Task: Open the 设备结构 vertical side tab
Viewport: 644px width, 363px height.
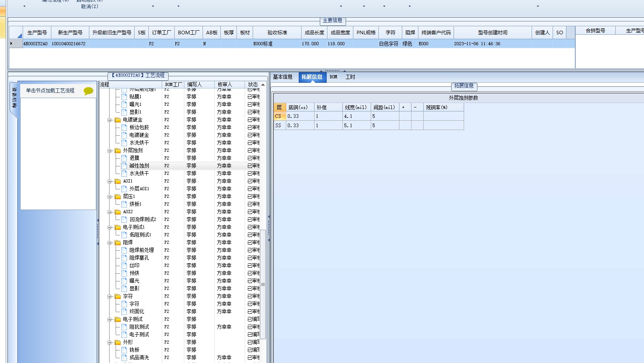Action: click(14, 98)
